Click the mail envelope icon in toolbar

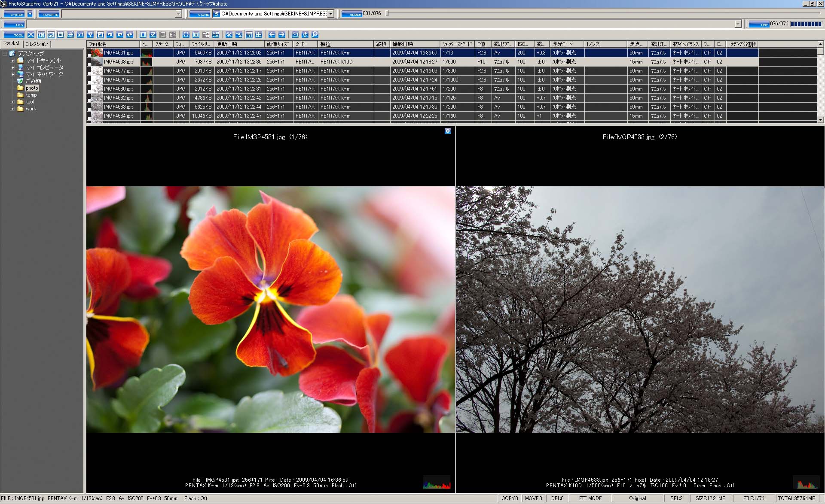click(295, 34)
